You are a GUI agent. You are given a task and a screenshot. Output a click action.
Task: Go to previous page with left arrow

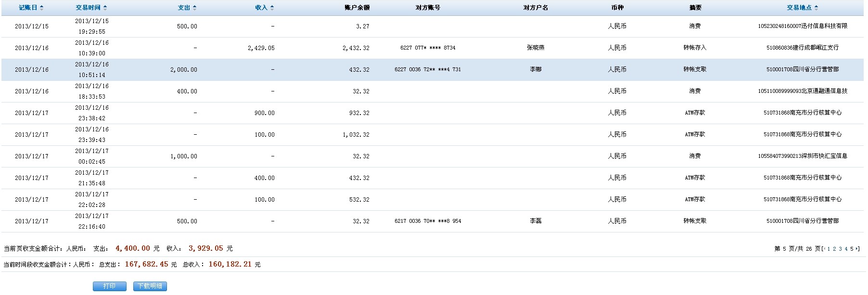[824, 249]
